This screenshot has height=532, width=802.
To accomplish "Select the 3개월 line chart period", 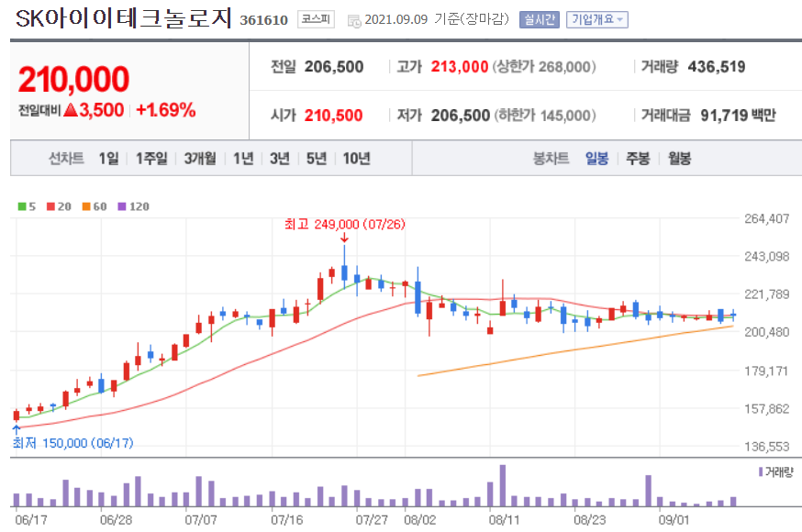I will point(200,159).
